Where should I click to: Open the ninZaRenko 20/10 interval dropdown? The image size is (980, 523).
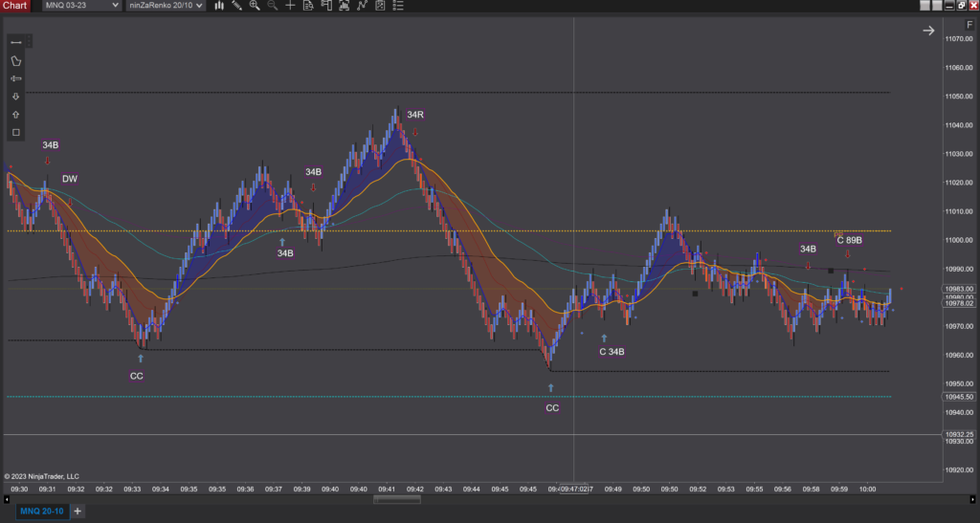click(166, 6)
